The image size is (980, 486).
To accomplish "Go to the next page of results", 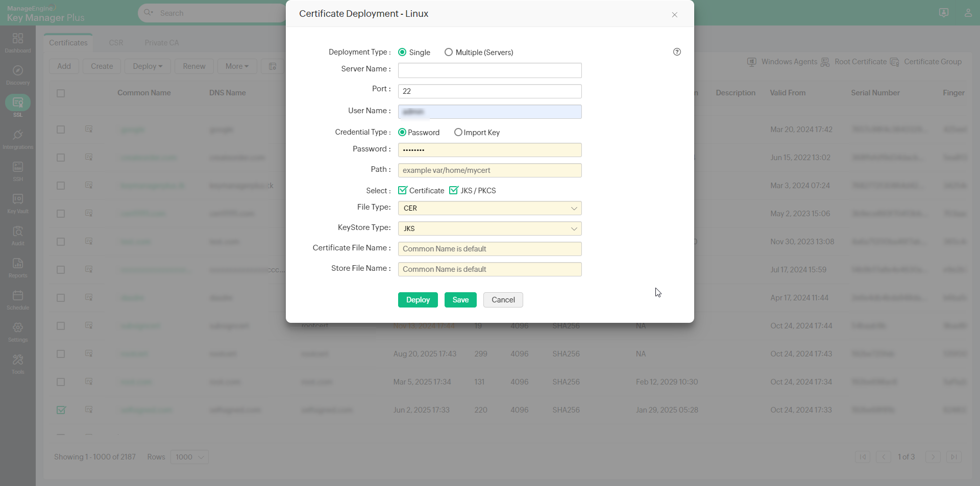I will 933,457.
